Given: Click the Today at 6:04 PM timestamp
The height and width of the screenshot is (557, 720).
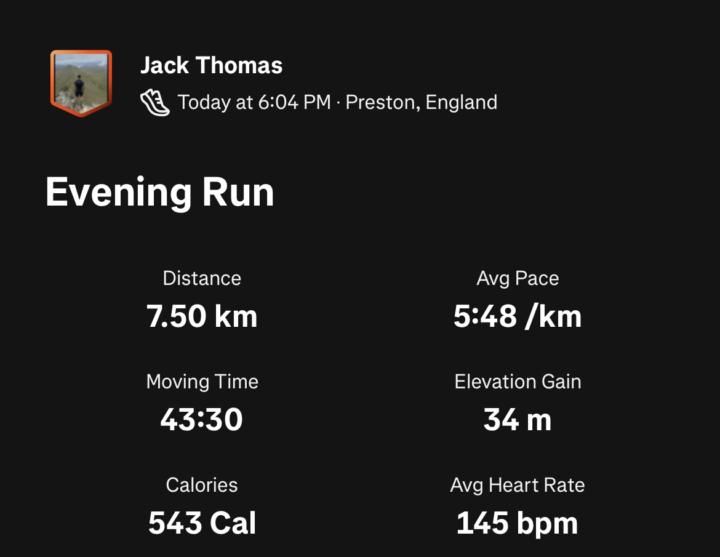Looking at the screenshot, I should click(x=254, y=102).
